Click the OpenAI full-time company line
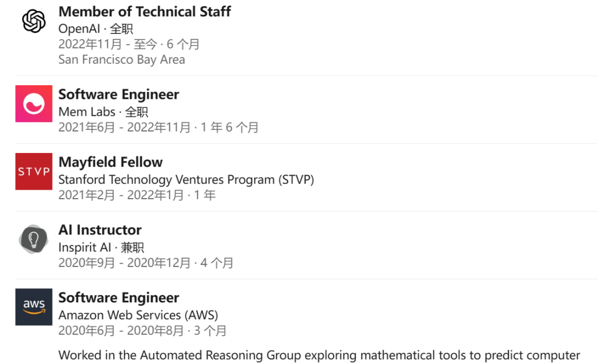The image size is (610, 364). tap(95, 28)
